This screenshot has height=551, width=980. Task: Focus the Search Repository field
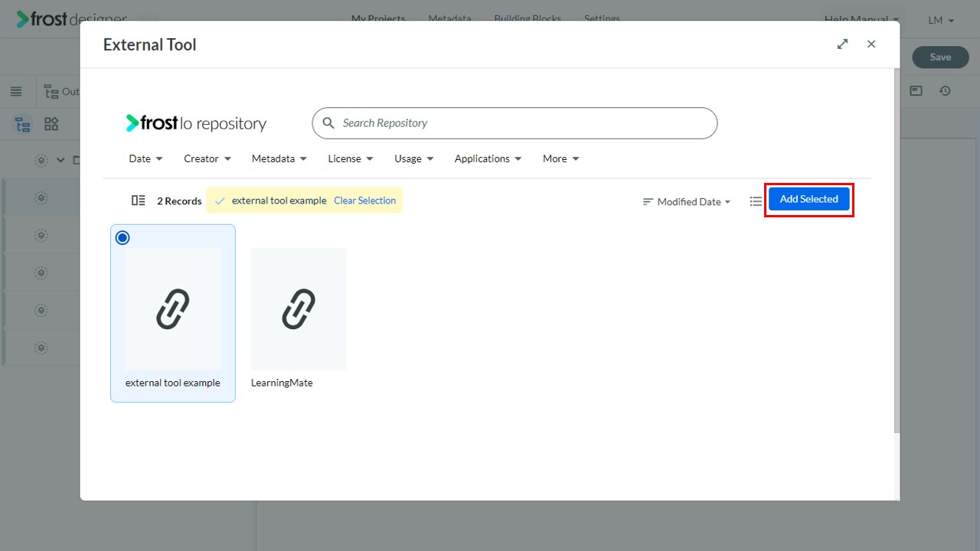(x=514, y=123)
